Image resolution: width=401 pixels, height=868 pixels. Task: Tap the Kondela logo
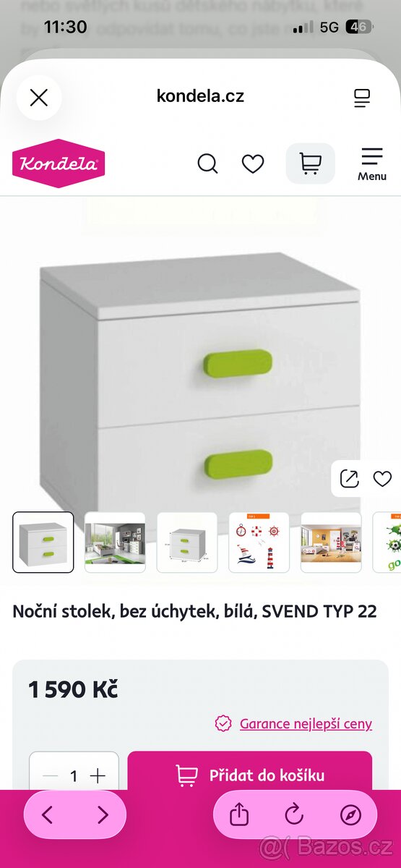coord(59,163)
